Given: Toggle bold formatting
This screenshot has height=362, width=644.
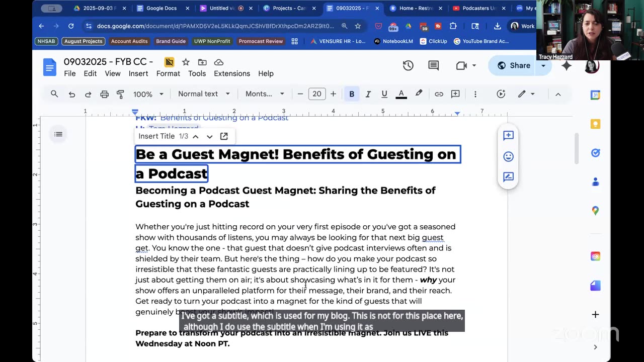Looking at the screenshot, I should click(x=352, y=94).
